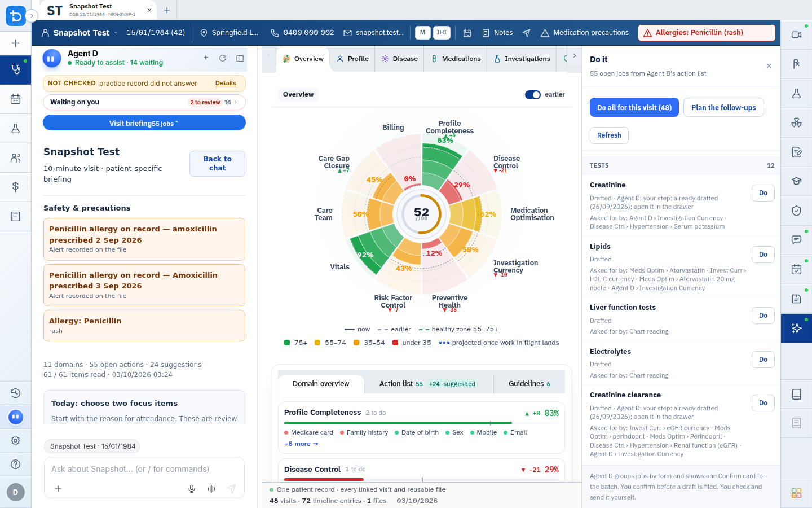This screenshot has width=812, height=508.
Task: Click the radiation trefoil icon in right rail
Action: coord(796,122)
